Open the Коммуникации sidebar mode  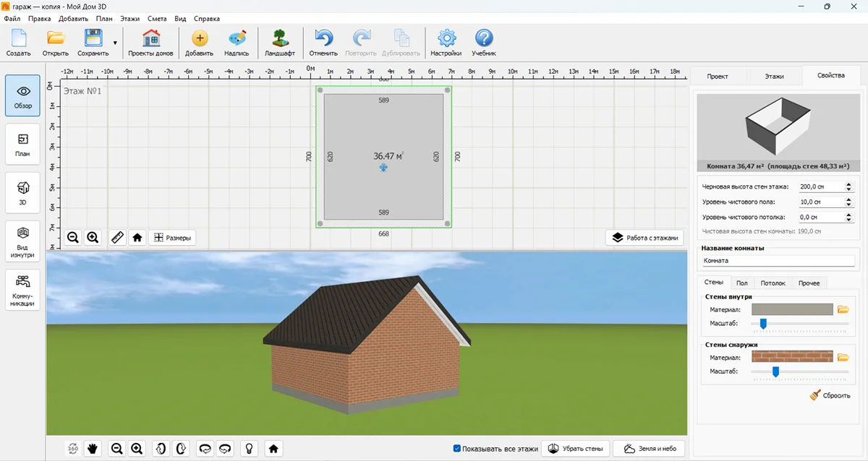click(22, 288)
